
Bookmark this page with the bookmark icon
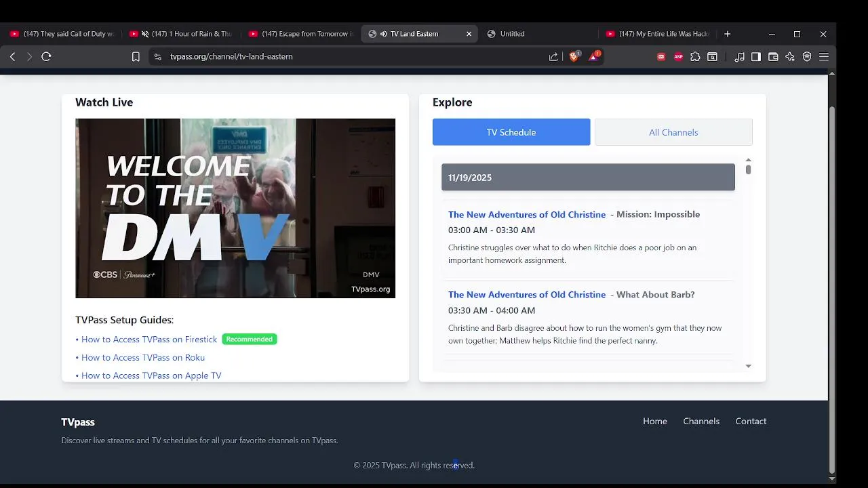136,57
